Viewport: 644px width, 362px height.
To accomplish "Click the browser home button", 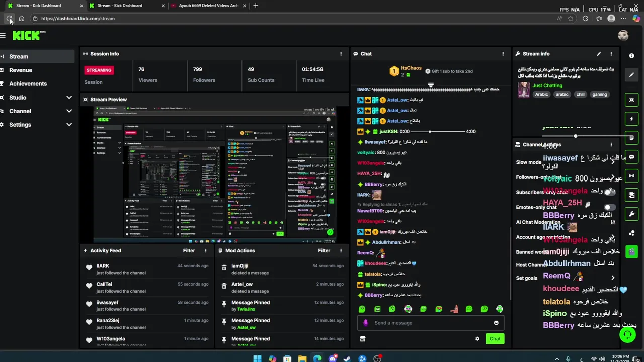I will click(x=21, y=18).
